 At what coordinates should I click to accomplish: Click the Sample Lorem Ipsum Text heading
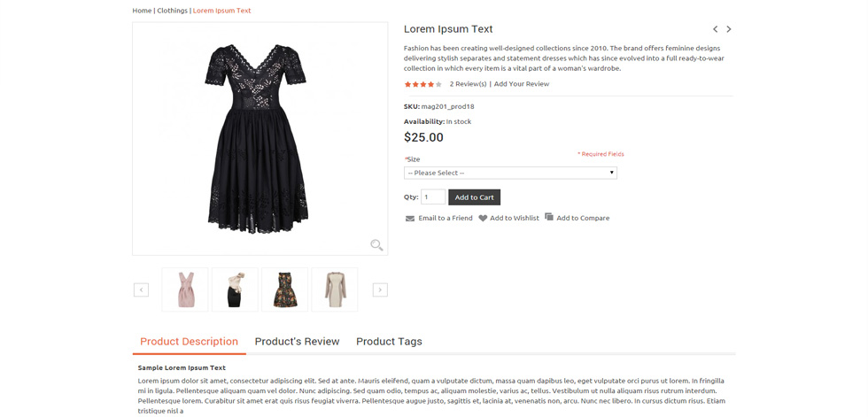coord(182,367)
